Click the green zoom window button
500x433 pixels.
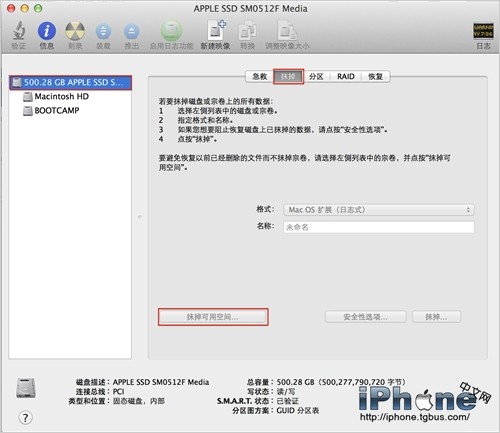click(38, 8)
